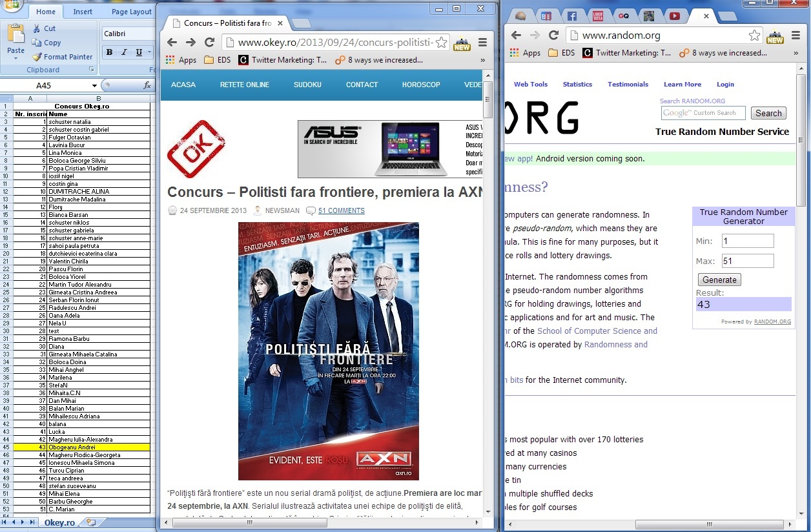Switch to the YouTube tab
811x532 pixels.
click(x=674, y=16)
